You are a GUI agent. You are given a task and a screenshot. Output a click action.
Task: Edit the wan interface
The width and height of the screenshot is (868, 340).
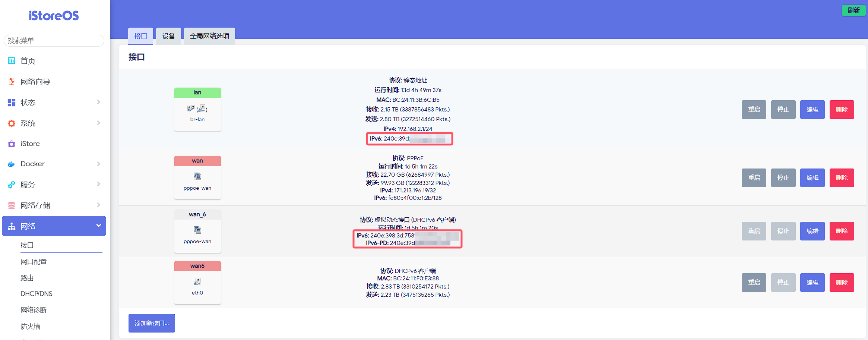coord(812,178)
